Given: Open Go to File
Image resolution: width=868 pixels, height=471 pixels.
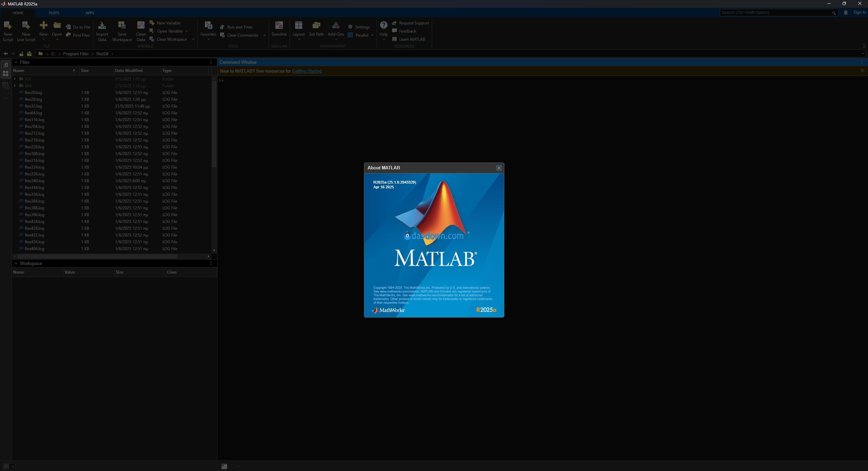Looking at the screenshot, I should pos(78,27).
